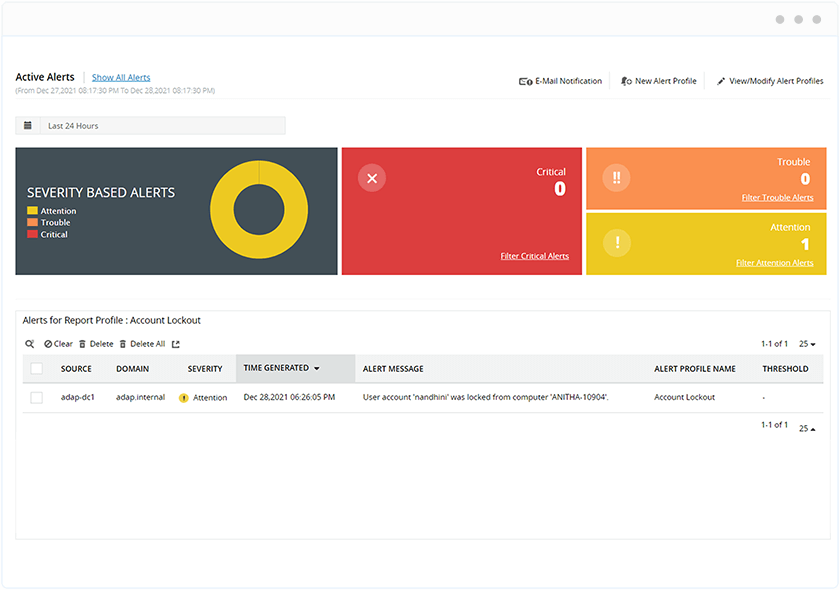Image resolution: width=840 pixels, height=590 pixels.
Task: Click the Domain column header
Action: pyautogui.click(x=132, y=369)
